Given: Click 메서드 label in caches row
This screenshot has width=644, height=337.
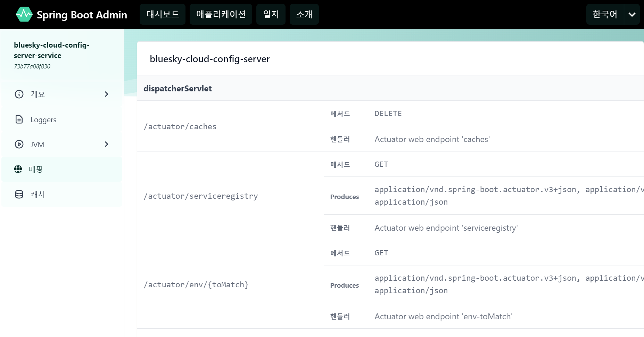Looking at the screenshot, I should [340, 114].
